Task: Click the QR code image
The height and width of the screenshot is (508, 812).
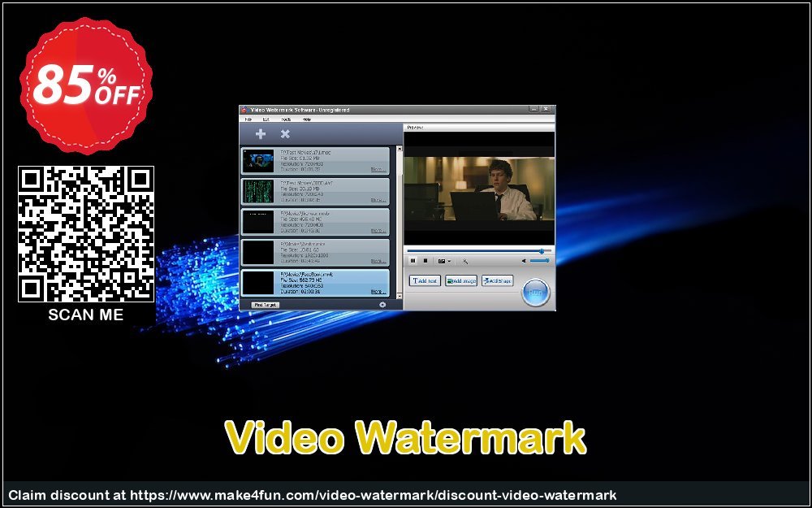Action: [86, 234]
